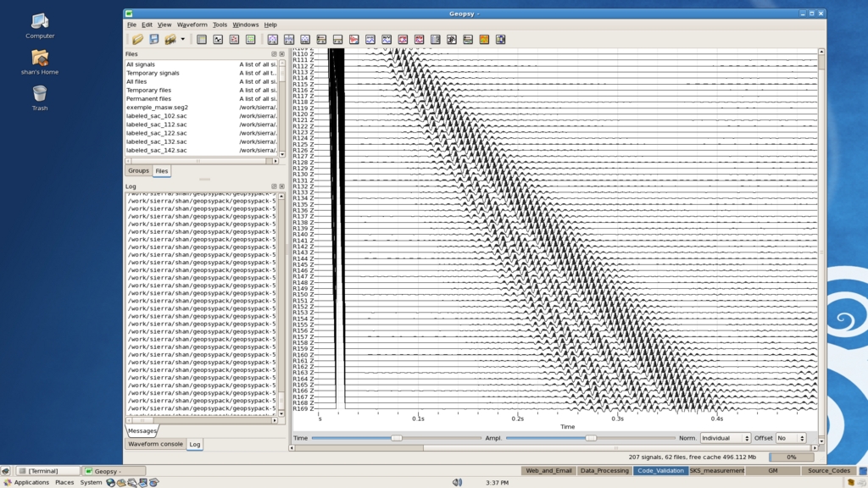This screenshot has height=488, width=868.
Task: Switch to the Groups tab
Action: [x=138, y=170]
